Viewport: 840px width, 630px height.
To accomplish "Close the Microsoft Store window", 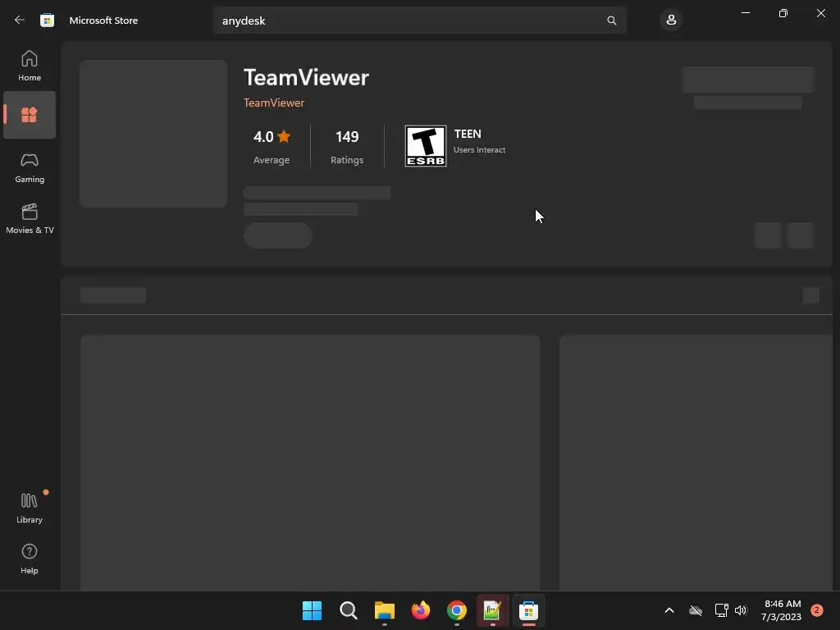I will click(820, 13).
